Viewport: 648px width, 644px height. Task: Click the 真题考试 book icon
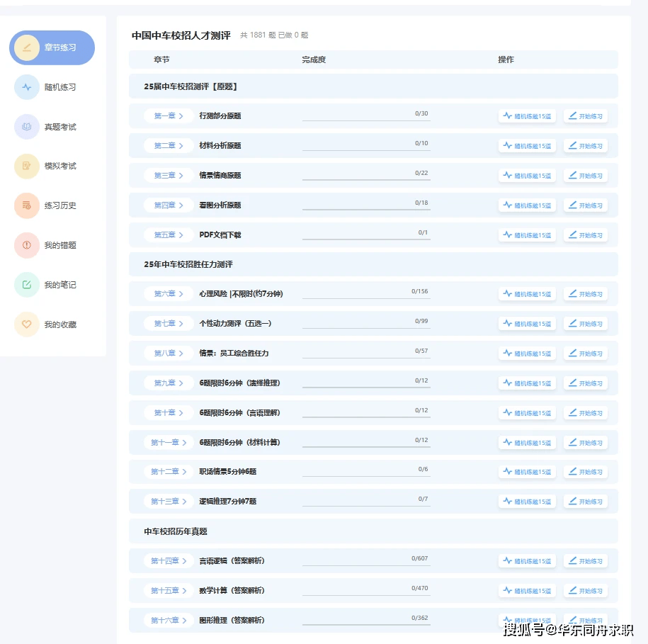27,127
